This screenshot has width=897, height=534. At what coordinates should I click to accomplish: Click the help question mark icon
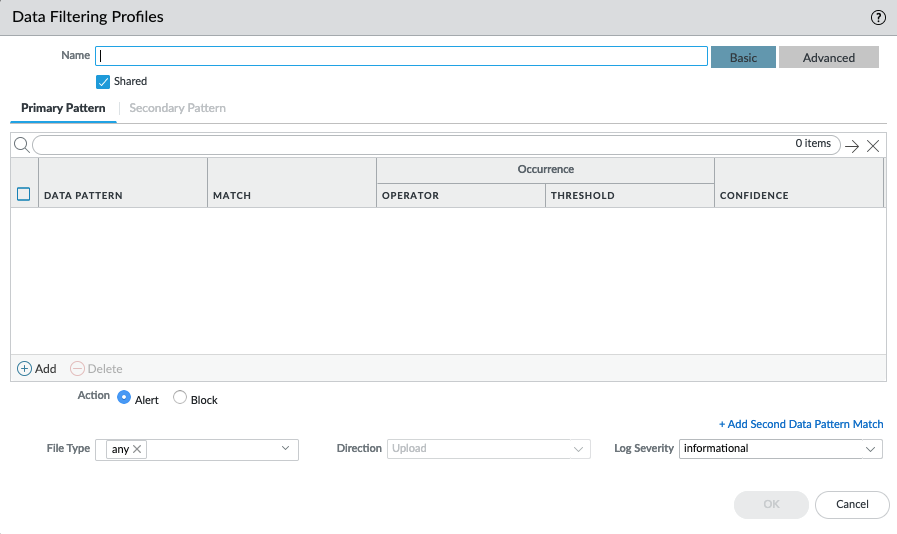coord(878,17)
